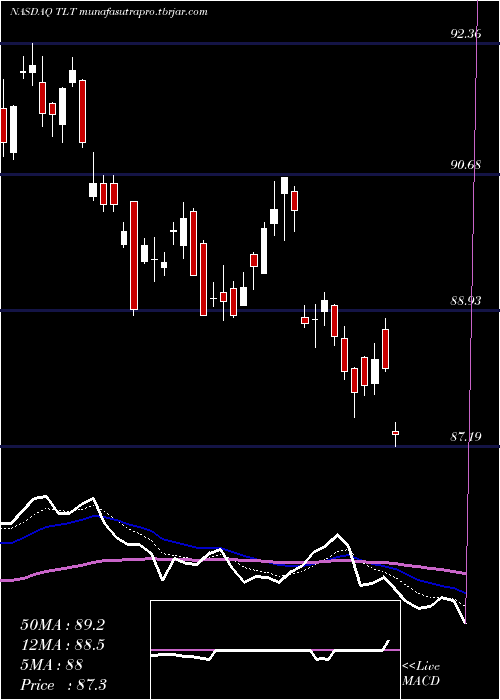Click the 92.36 price level label
The height and width of the screenshot is (700, 500).
pos(466,33)
